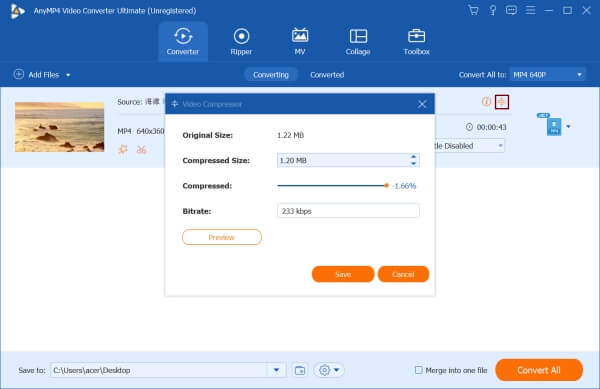This screenshot has width=600, height=389.
Task: Click the Add Files label
Action: pyautogui.click(x=44, y=75)
